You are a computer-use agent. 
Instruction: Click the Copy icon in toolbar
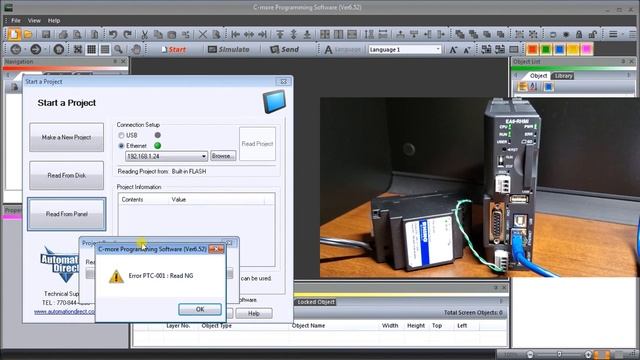158,35
